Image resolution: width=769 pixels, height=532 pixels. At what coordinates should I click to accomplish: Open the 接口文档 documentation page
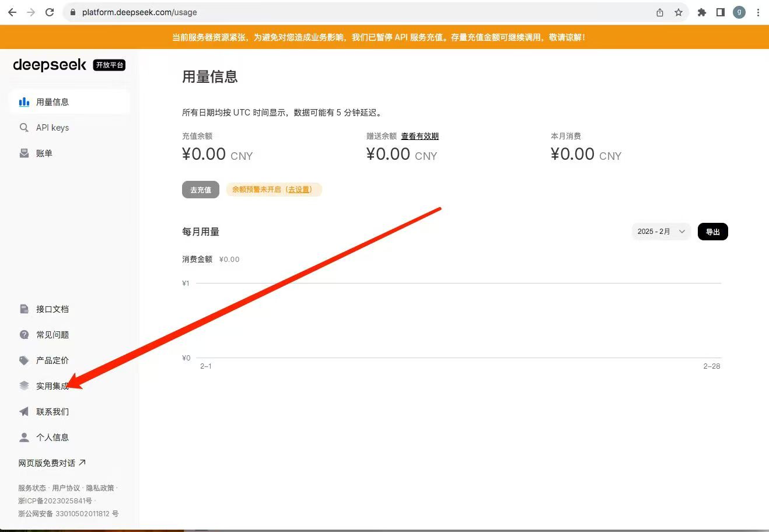pyautogui.click(x=52, y=309)
